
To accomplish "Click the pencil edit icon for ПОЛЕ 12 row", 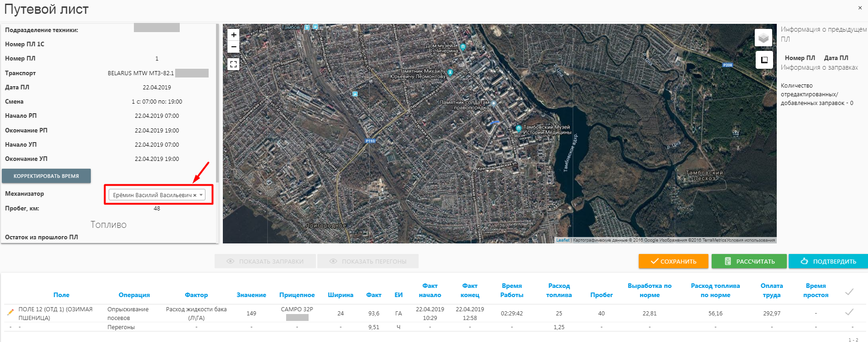I will tap(10, 313).
